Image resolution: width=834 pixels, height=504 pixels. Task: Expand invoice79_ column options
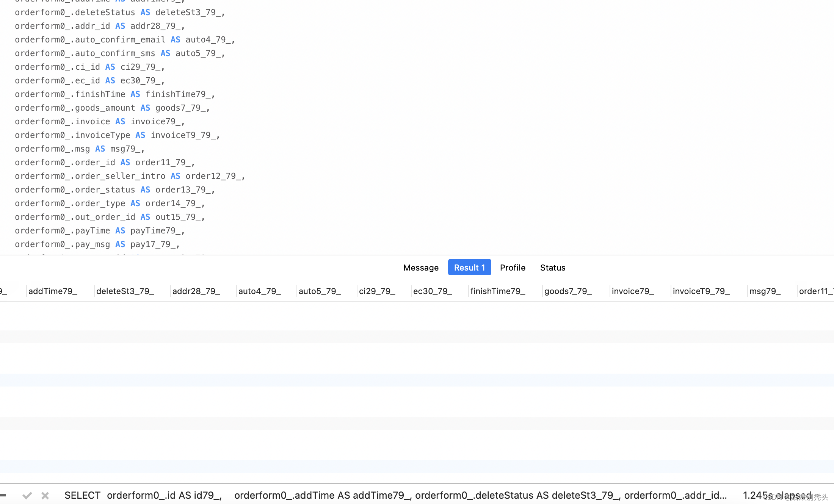[x=633, y=291]
